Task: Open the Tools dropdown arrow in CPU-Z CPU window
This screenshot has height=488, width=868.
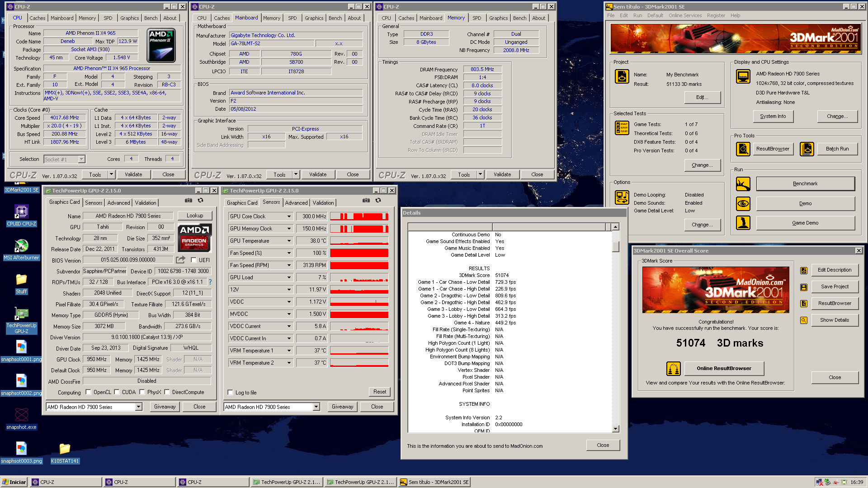Action: click(x=111, y=174)
